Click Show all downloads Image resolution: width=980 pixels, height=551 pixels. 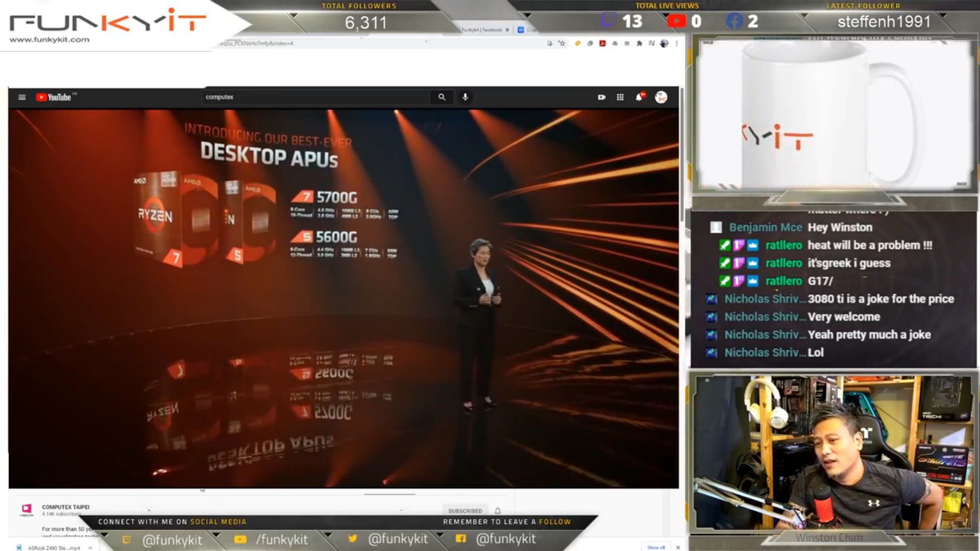tap(656, 547)
